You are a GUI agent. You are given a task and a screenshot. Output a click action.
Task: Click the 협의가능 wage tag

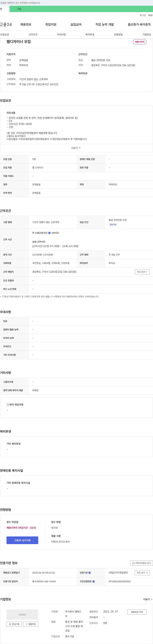[x=113, y=224]
